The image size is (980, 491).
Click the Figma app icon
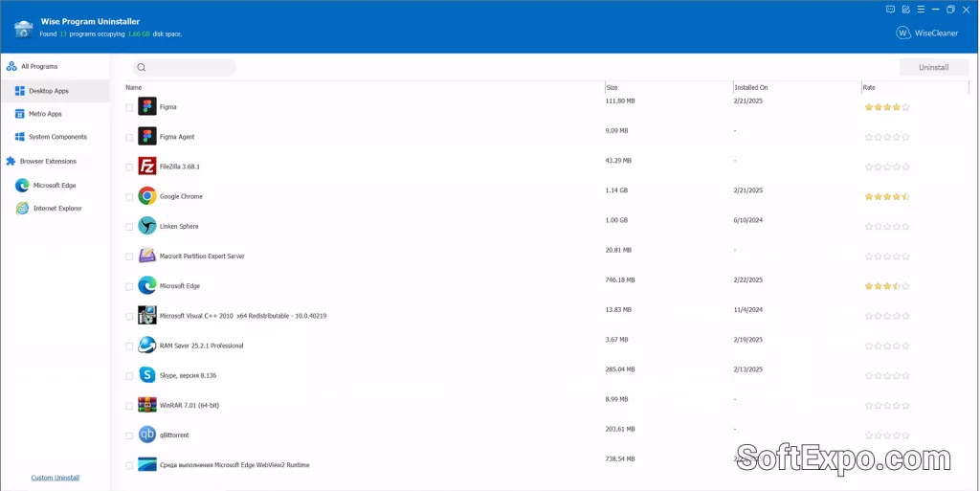click(146, 107)
